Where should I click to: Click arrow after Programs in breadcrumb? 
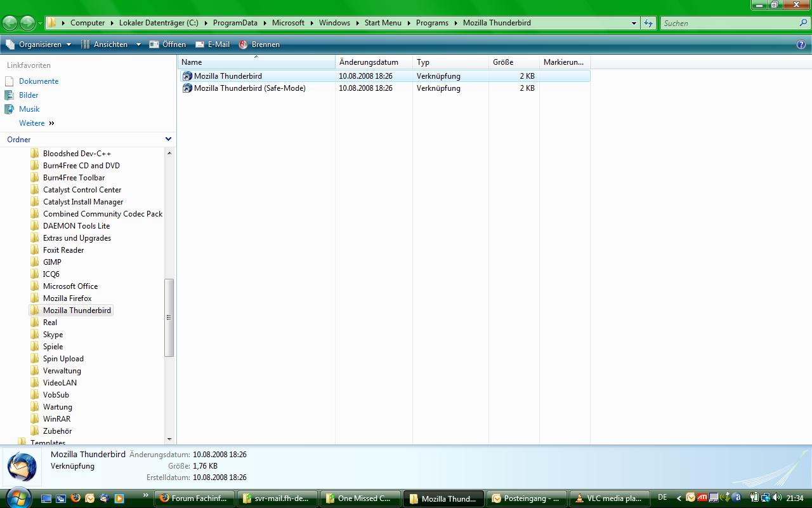point(455,23)
